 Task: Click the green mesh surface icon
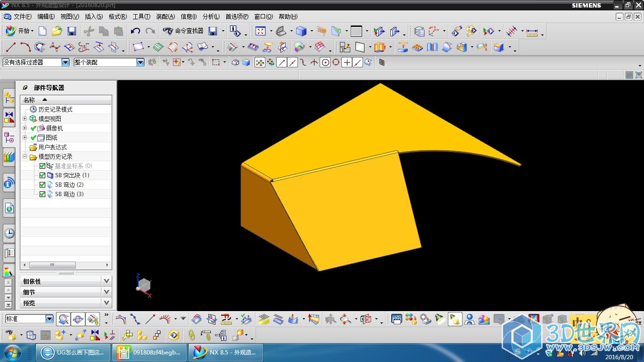(158, 47)
